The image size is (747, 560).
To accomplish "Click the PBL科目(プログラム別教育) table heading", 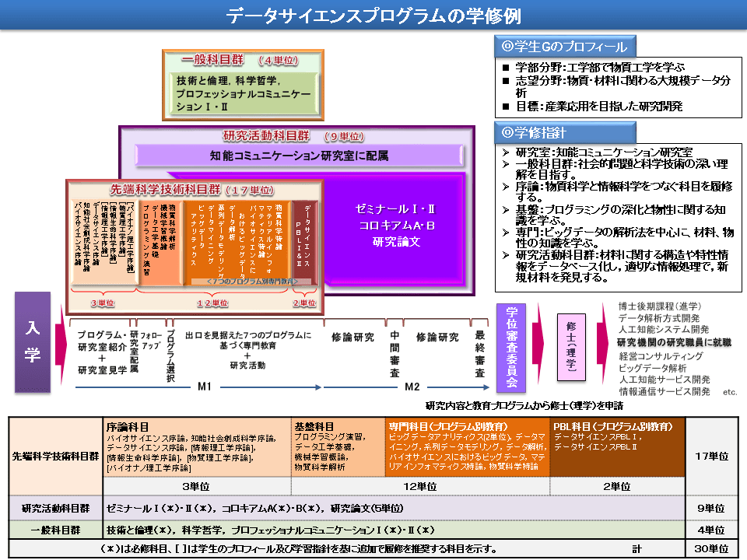I will pos(613,427).
